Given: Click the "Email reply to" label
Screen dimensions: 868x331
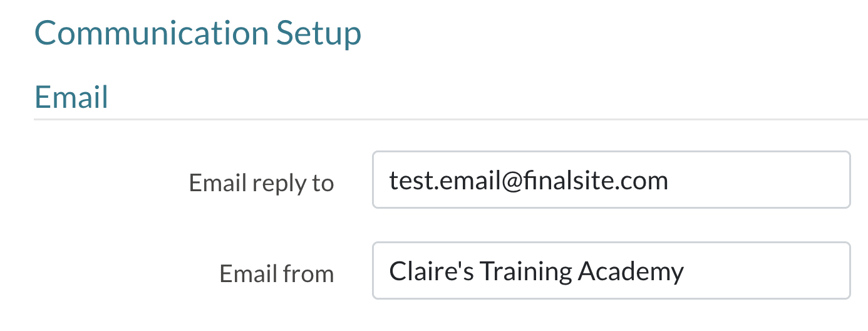Looking at the screenshot, I should (x=261, y=183).
